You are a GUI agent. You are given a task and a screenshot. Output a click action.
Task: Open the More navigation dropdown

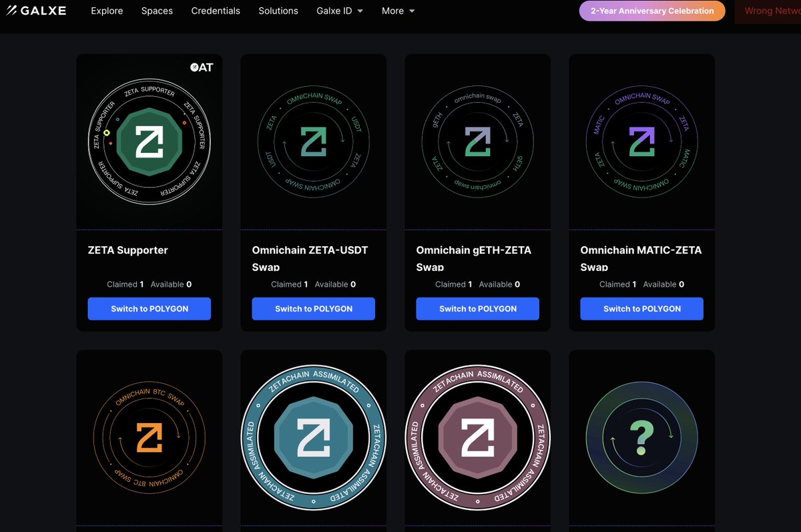coord(398,11)
